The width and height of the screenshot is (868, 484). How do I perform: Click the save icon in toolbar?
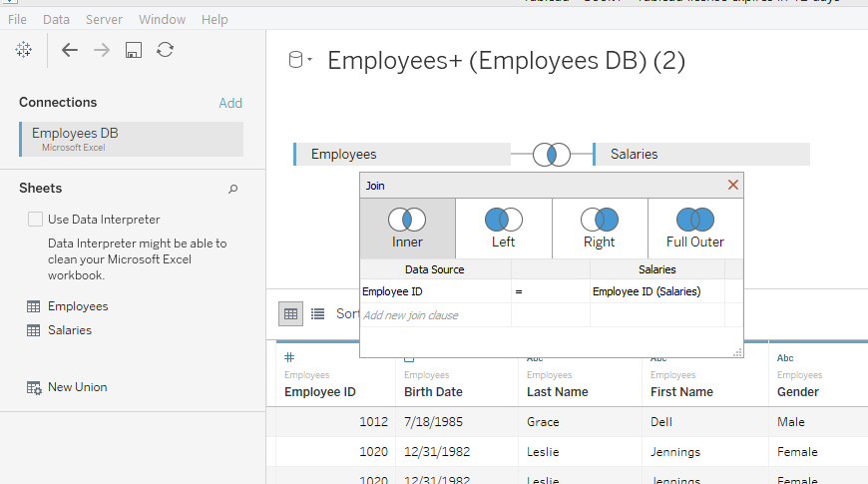coord(134,50)
